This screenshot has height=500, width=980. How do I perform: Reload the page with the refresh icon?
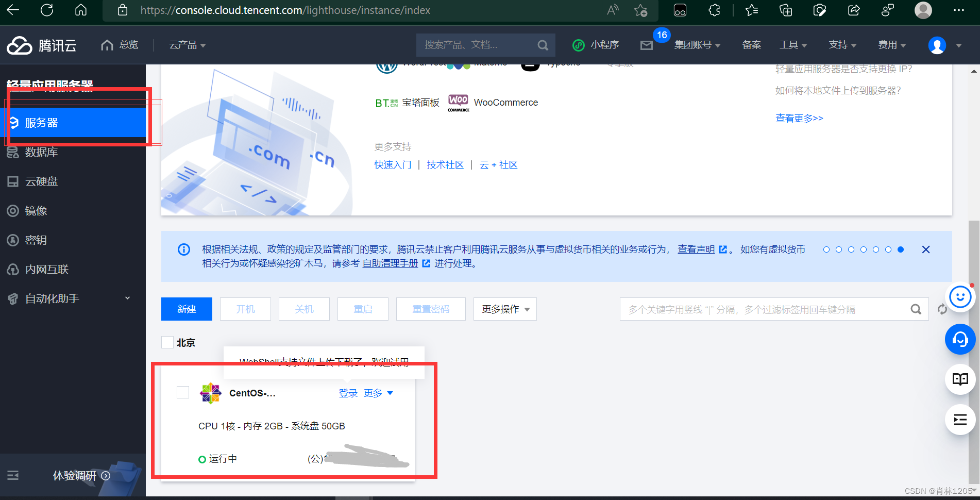(47, 10)
